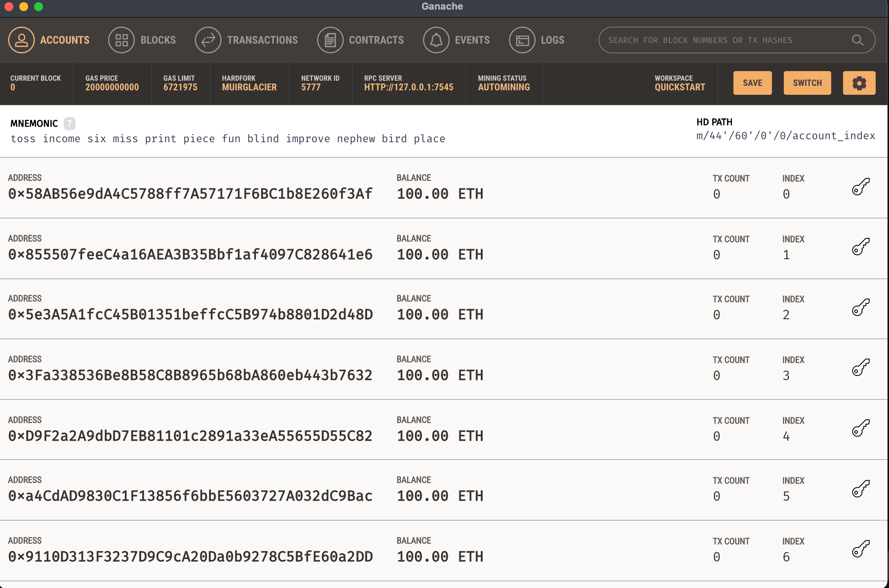This screenshot has height=588, width=889.
Task: Click the current block 0 value
Action: click(x=13, y=87)
